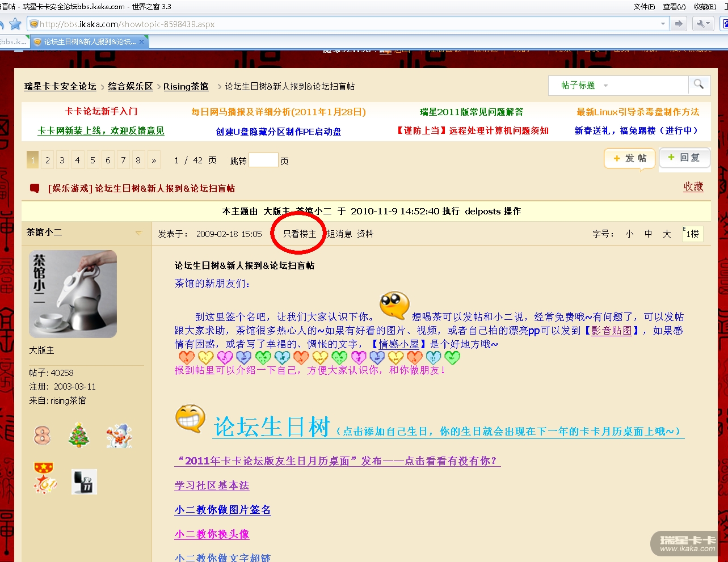Close the 论坛生日树 browser tab
Image resolution: width=728 pixels, height=562 pixels.
[x=141, y=41]
